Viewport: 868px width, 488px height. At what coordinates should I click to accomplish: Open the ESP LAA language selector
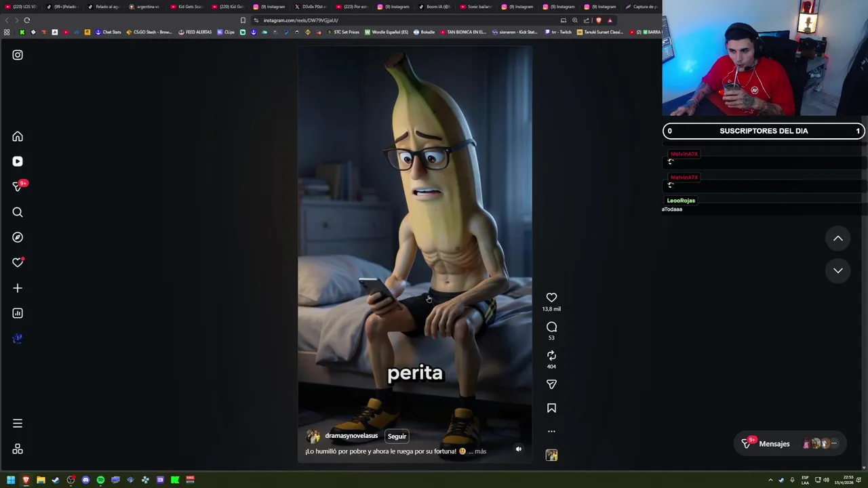805,480
